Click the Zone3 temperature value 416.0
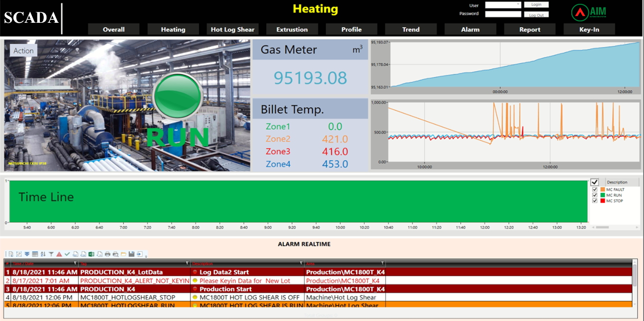This screenshot has width=644, height=321. click(335, 152)
